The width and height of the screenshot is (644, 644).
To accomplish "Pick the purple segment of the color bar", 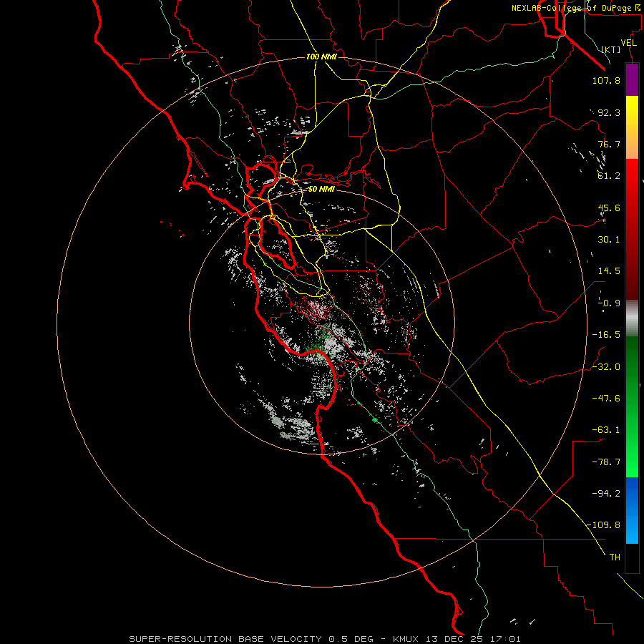I will [x=632, y=80].
